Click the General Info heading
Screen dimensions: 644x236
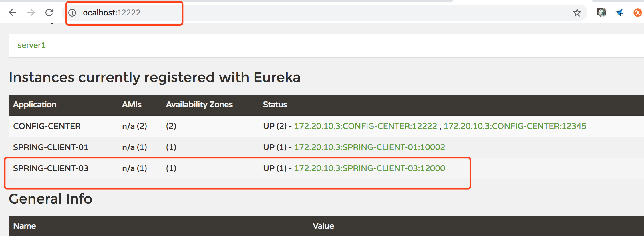(51, 199)
